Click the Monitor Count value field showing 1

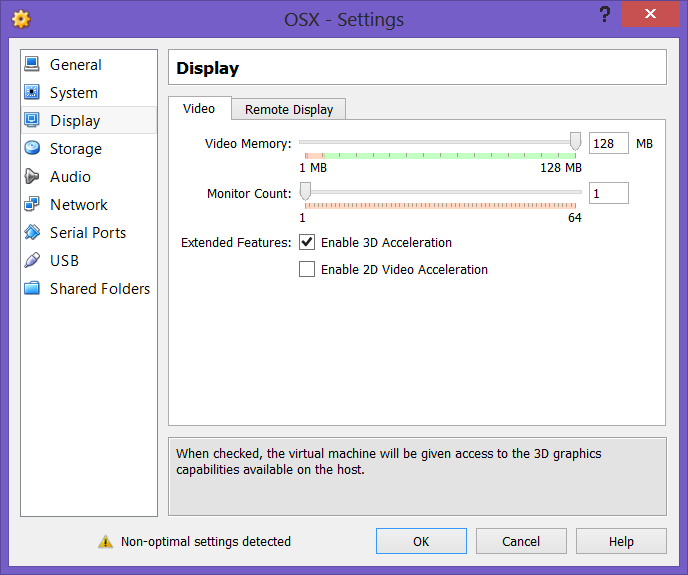(x=609, y=193)
